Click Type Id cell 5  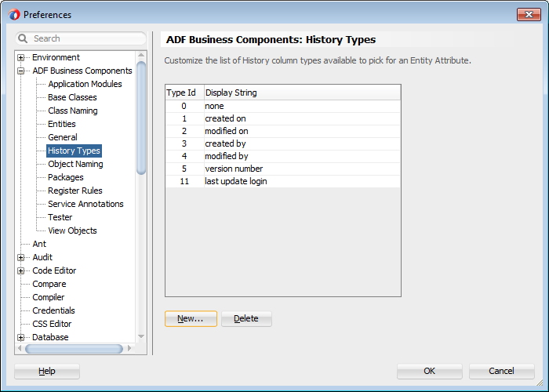184,169
